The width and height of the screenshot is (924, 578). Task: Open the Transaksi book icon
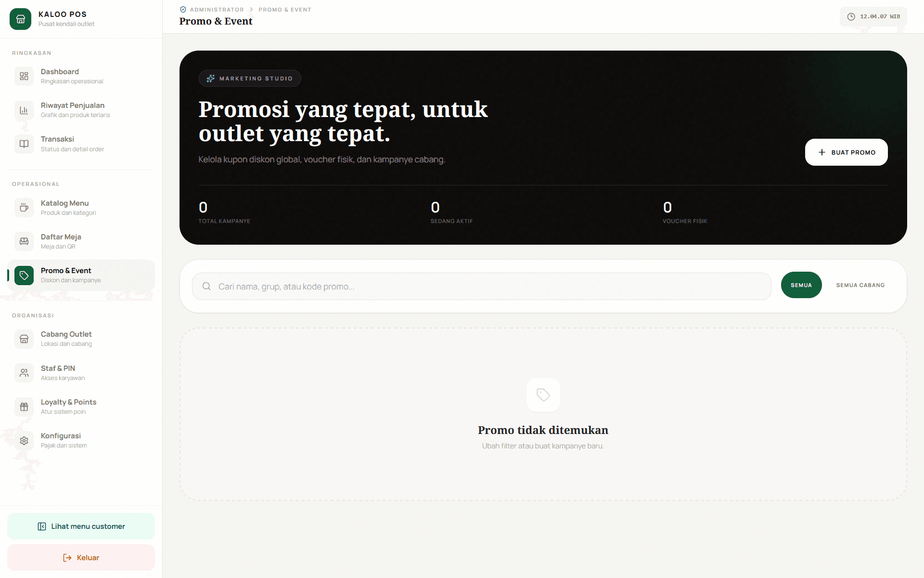(24, 144)
